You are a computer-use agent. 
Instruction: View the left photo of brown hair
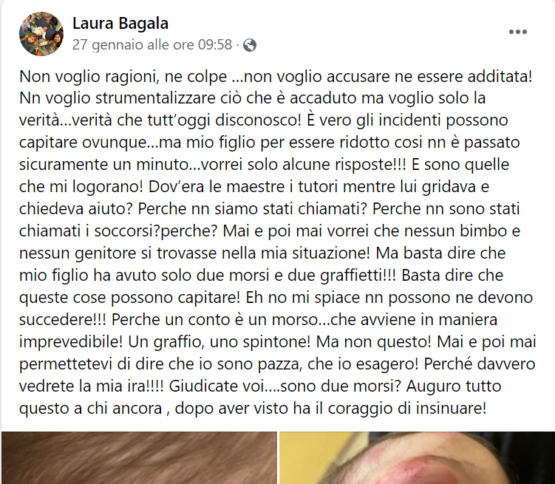click(x=139, y=457)
